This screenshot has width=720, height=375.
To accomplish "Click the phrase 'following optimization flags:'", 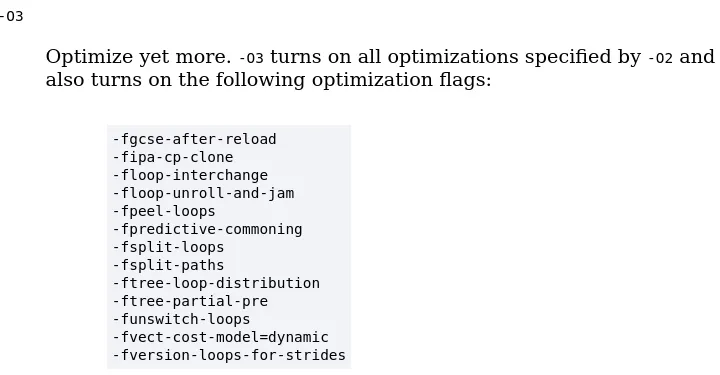I will pos(354,80).
